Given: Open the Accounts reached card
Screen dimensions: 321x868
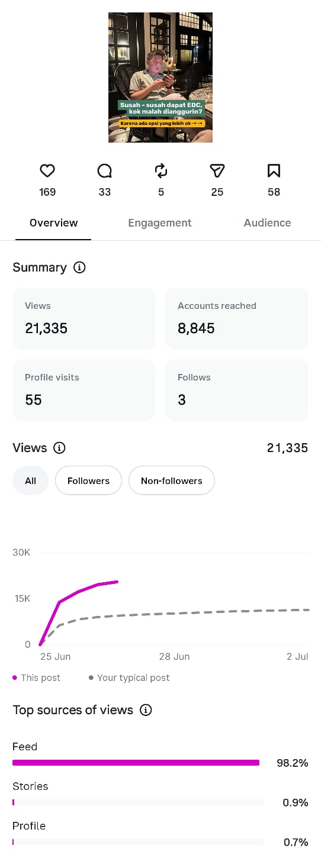Looking at the screenshot, I should pos(237,318).
